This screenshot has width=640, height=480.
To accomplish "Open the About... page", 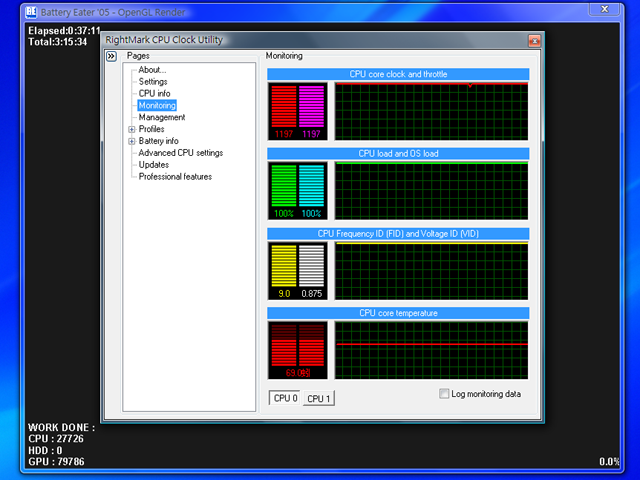I will 152,70.
